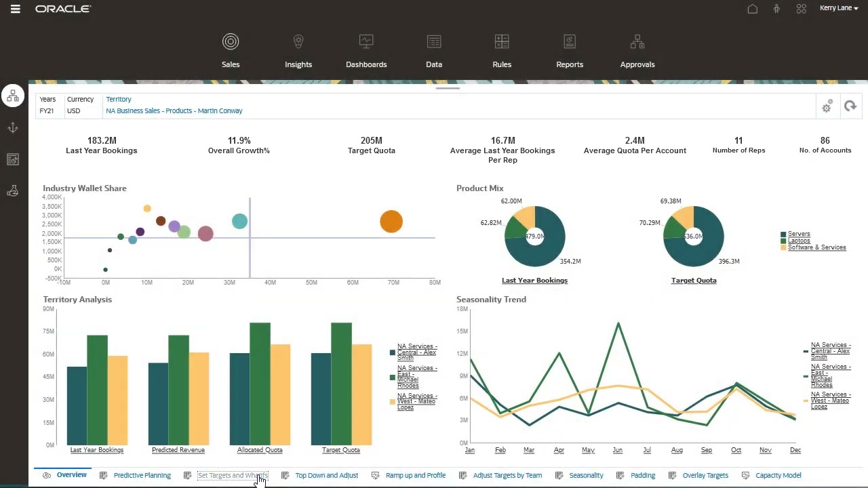Open Adjust Targets by Team tab
Image resolution: width=868 pixels, height=488 pixels.
click(507, 475)
